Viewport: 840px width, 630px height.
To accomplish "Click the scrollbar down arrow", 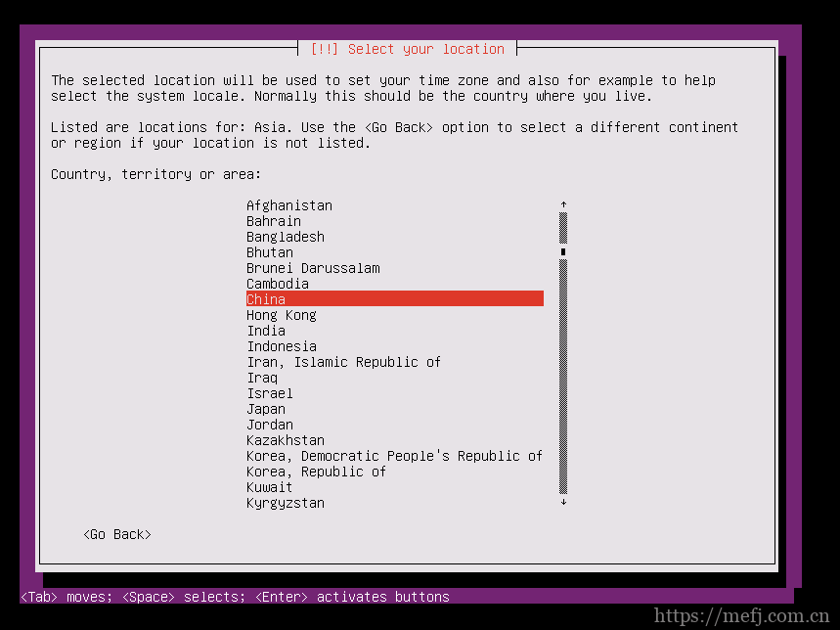I will click(x=563, y=503).
